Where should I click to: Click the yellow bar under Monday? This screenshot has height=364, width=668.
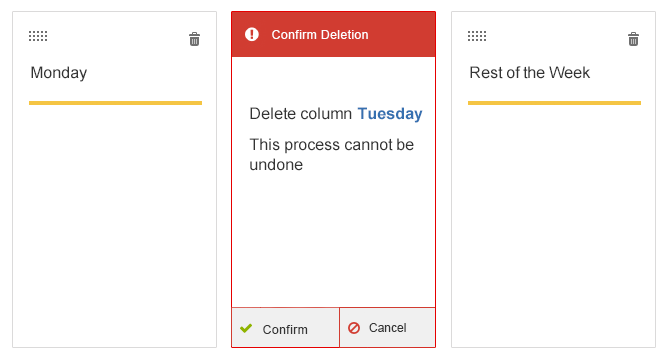pos(115,103)
